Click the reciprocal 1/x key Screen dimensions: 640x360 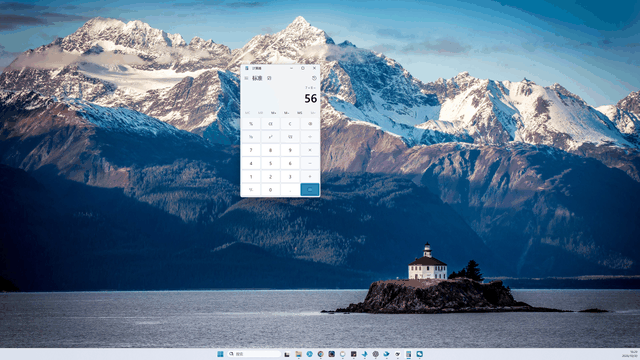251,137
